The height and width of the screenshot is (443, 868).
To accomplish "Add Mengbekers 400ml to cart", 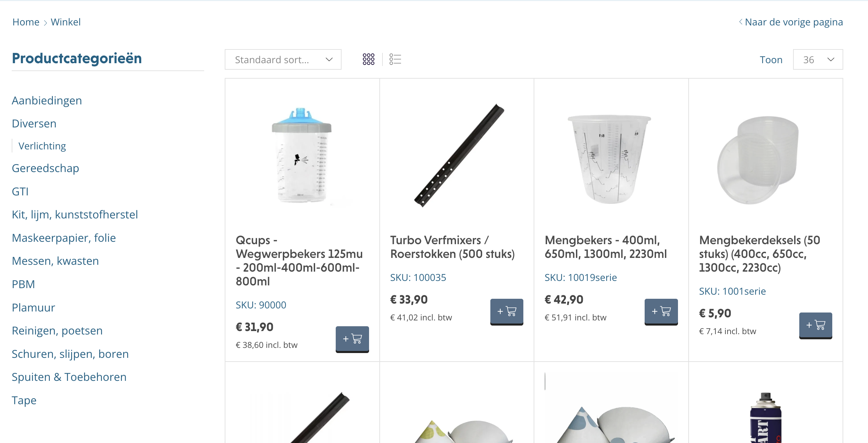I will (661, 311).
